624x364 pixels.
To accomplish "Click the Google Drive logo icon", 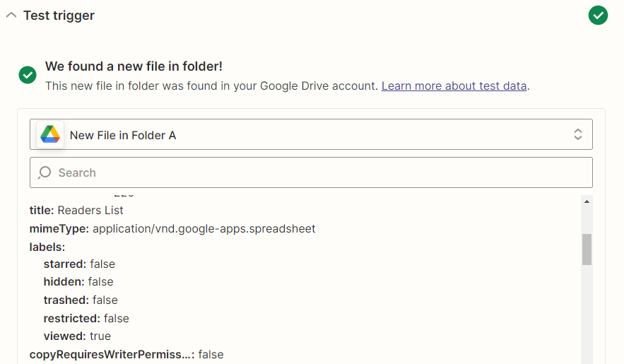I will (50, 134).
